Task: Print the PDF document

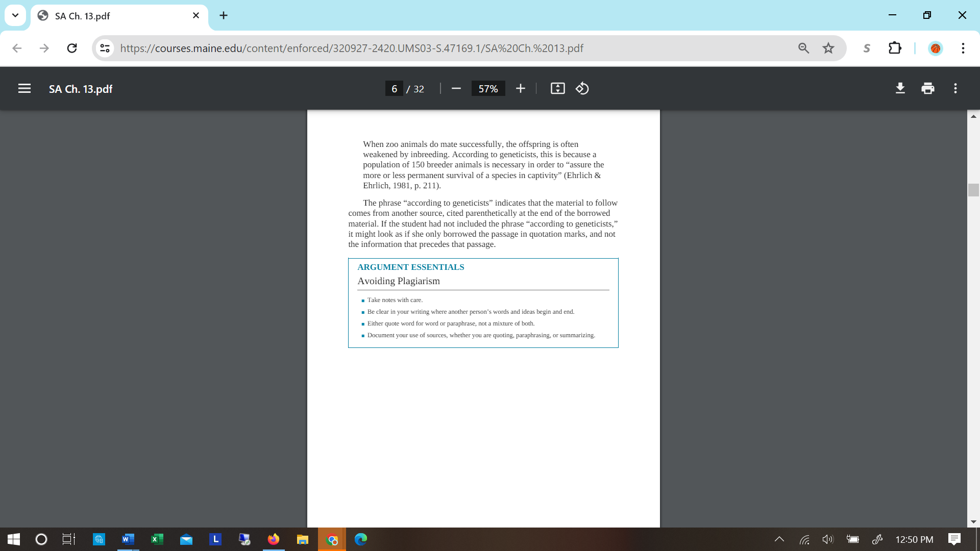Action: [x=928, y=89]
